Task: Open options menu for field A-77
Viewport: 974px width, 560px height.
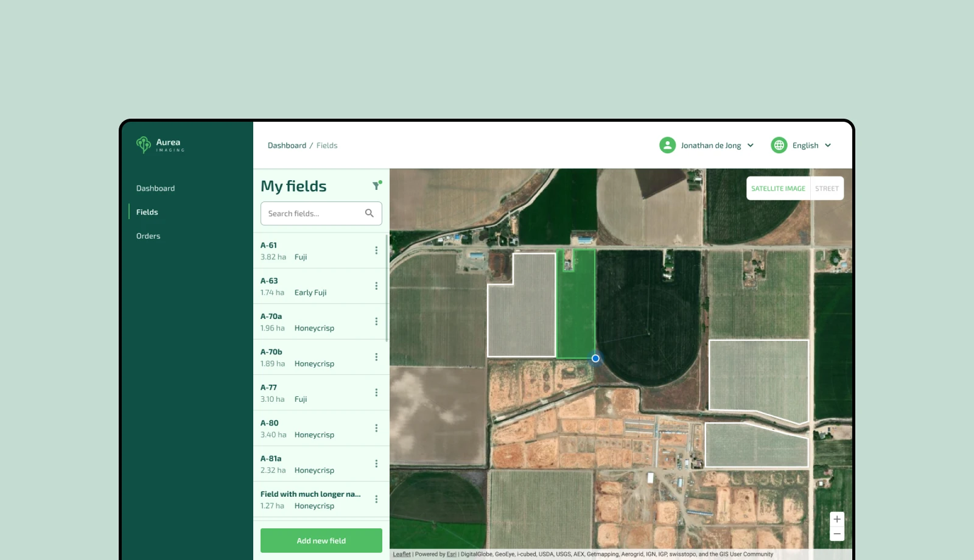Action: [x=376, y=393]
